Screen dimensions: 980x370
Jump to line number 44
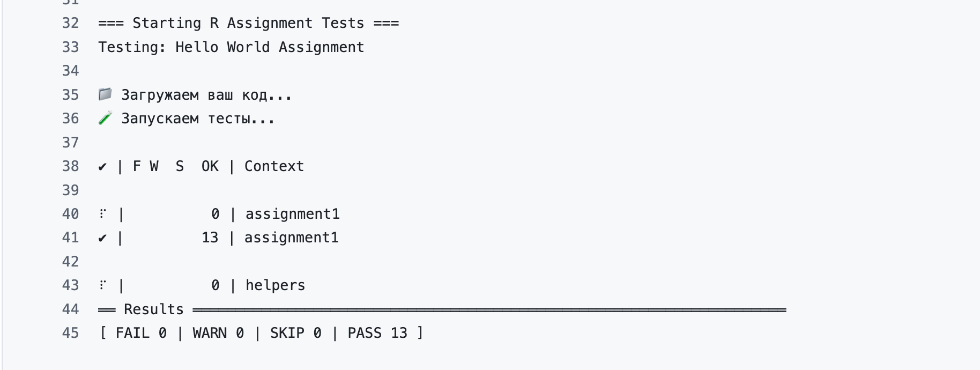click(x=70, y=309)
